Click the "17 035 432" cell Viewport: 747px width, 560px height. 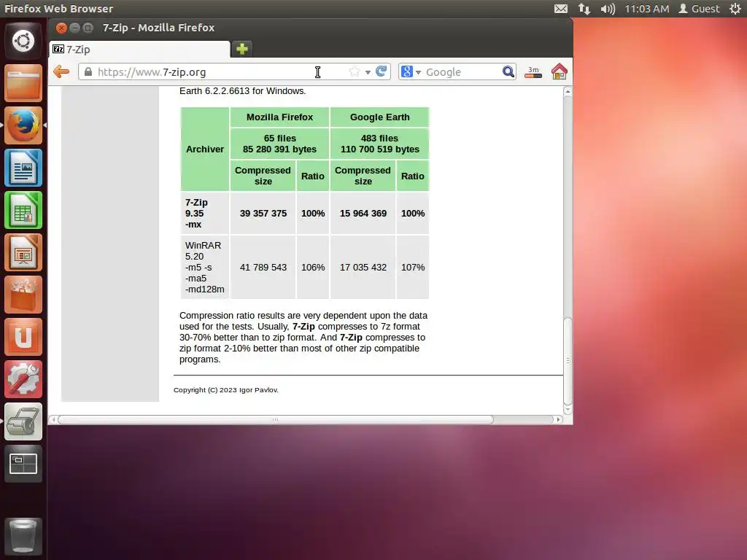click(363, 267)
